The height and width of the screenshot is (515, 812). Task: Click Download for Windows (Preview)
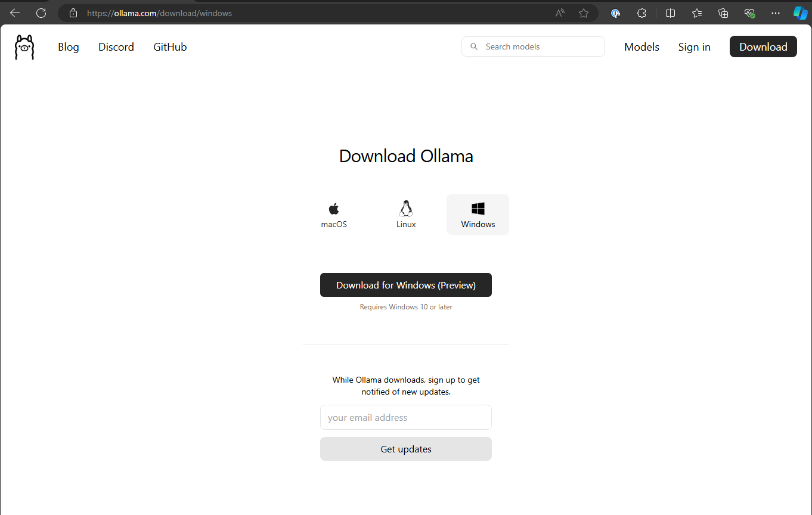(406, 285)
